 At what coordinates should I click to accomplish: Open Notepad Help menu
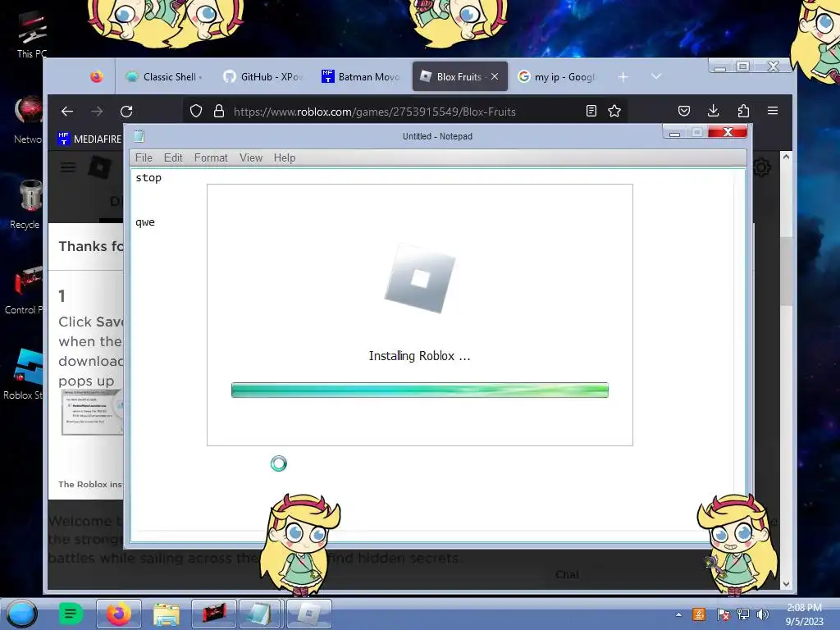point(285,157)
